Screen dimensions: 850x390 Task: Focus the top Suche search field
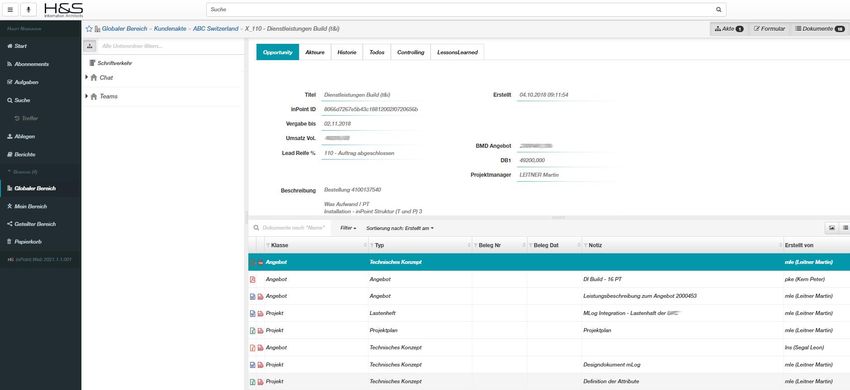[x=460, y=10]
